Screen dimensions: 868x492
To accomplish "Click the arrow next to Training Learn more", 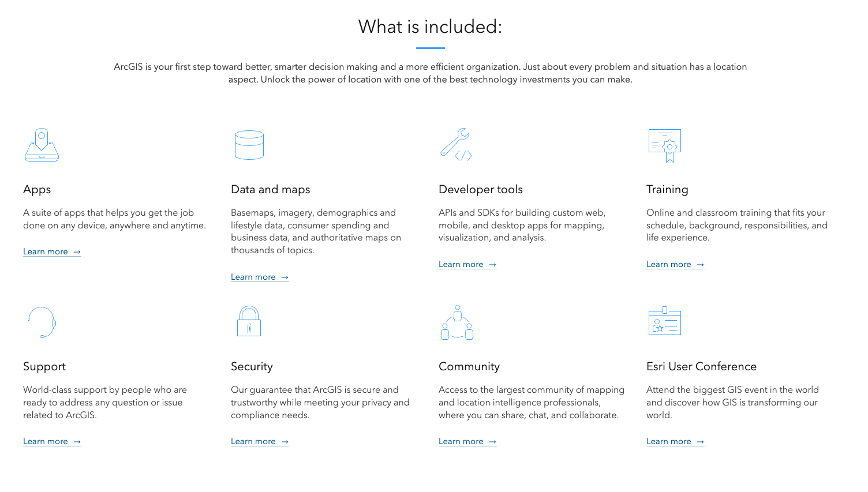I will (701, 264).
